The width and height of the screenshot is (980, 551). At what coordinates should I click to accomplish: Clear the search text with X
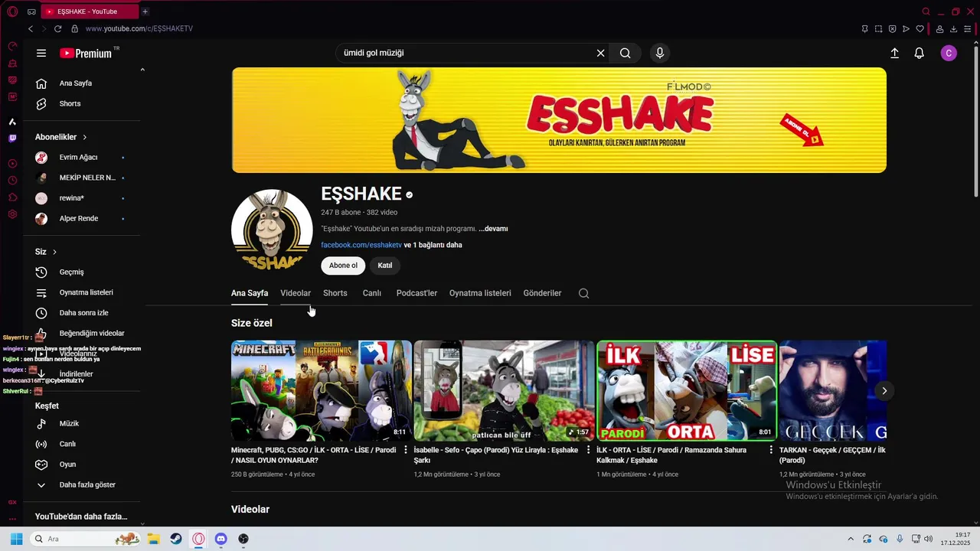600,53
